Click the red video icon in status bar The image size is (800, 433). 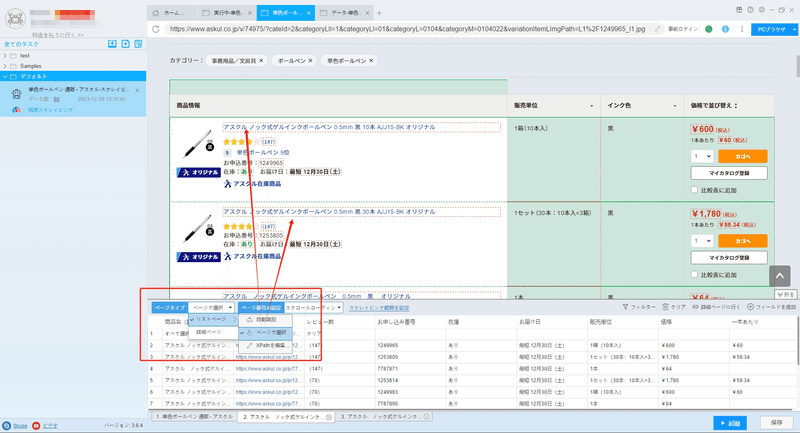pyautogui.click(x=36, y=425)
